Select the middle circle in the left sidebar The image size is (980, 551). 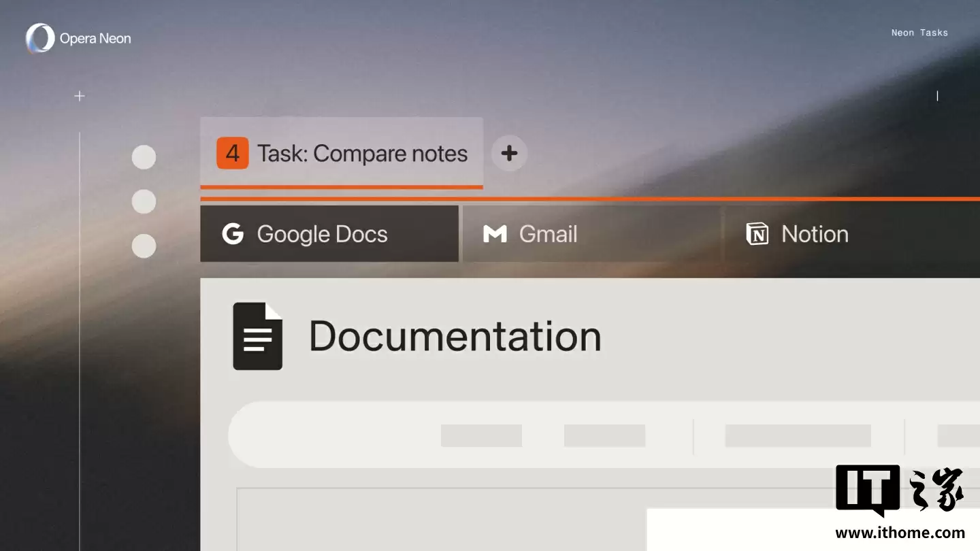[x=144, y=201]
